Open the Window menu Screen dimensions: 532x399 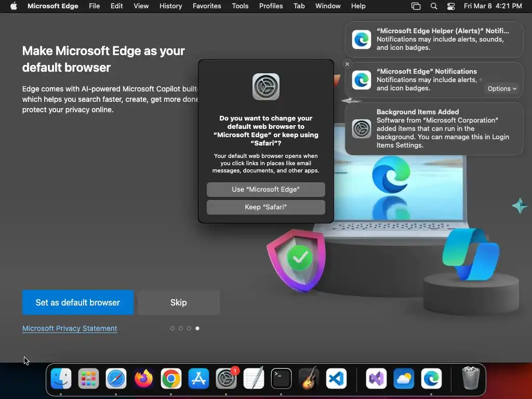[328, 6]
